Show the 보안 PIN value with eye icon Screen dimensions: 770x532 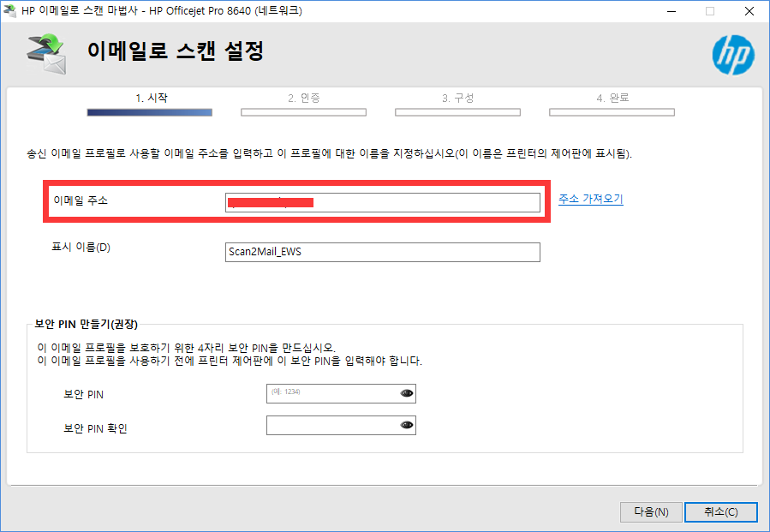pyautogui.click(x=407, y=393)
